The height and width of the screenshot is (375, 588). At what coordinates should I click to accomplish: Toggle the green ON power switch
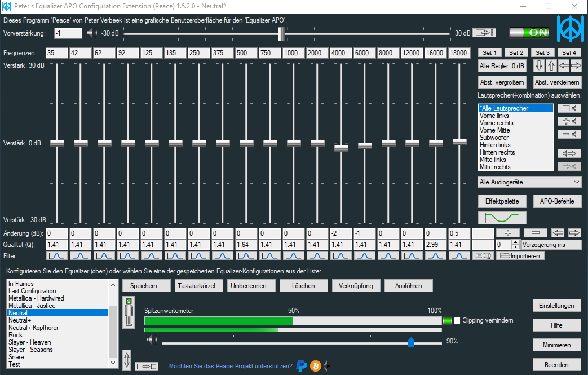pyautogui.click(x=529, y=33)
